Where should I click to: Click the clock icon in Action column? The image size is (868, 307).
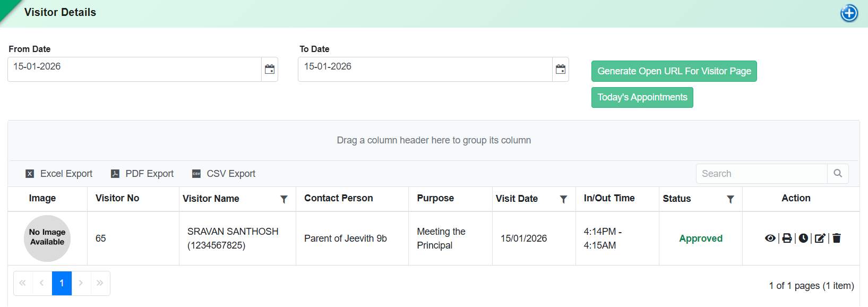(x=803, y=238)
